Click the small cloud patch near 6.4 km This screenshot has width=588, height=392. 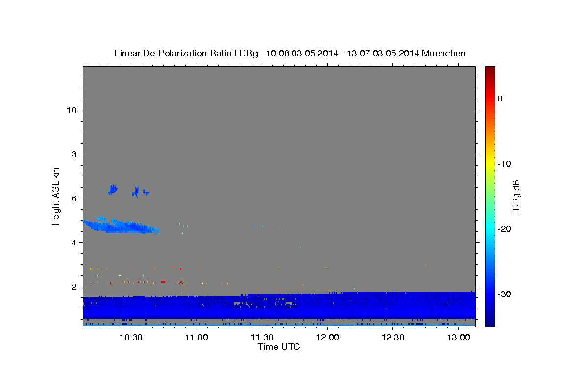113,189
